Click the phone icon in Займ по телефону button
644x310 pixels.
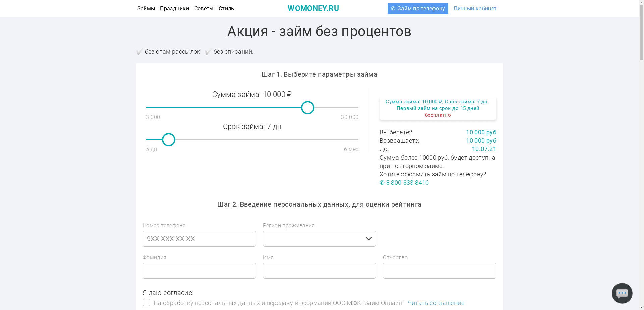click(393, 8)
